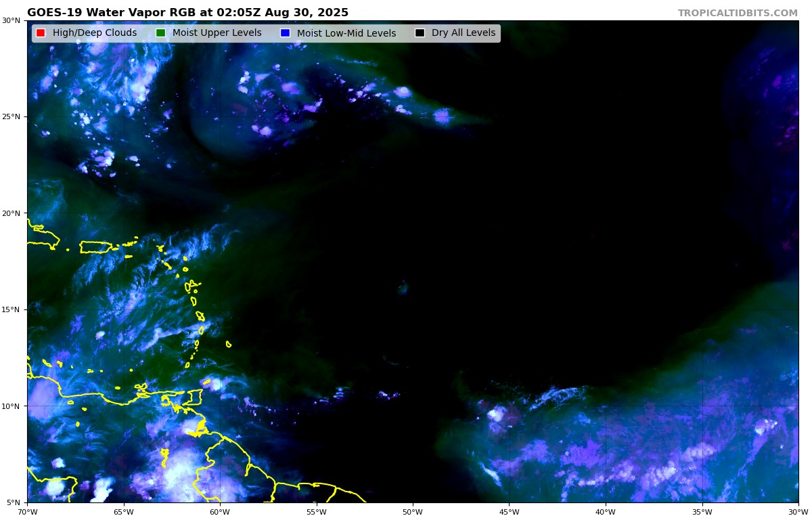Click the 30°W longitude label
This screenshot has height=518, width=812.
[798, 512]
